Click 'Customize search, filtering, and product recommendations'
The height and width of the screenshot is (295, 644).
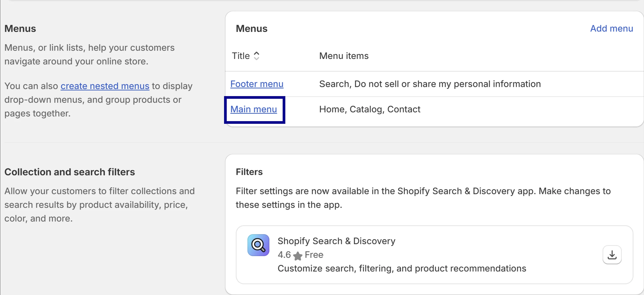coord(402,269)
